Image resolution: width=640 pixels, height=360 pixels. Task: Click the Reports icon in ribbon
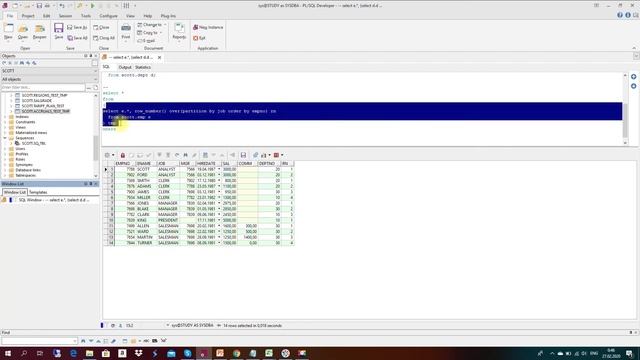coord(179,28)
